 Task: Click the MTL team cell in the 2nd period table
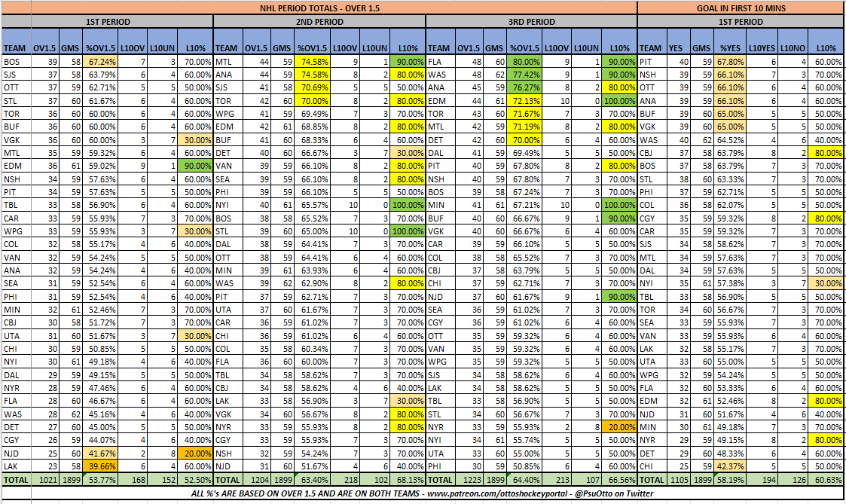228,62
